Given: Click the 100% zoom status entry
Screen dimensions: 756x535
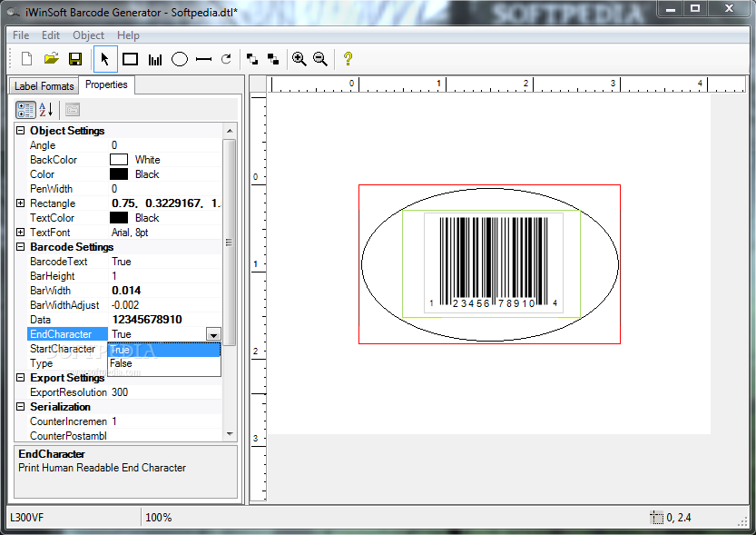Looking at the screenshot, I should [x=159, y=518].
